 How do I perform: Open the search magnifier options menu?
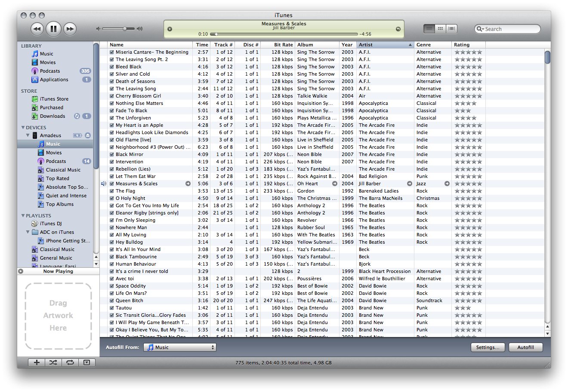480,29
